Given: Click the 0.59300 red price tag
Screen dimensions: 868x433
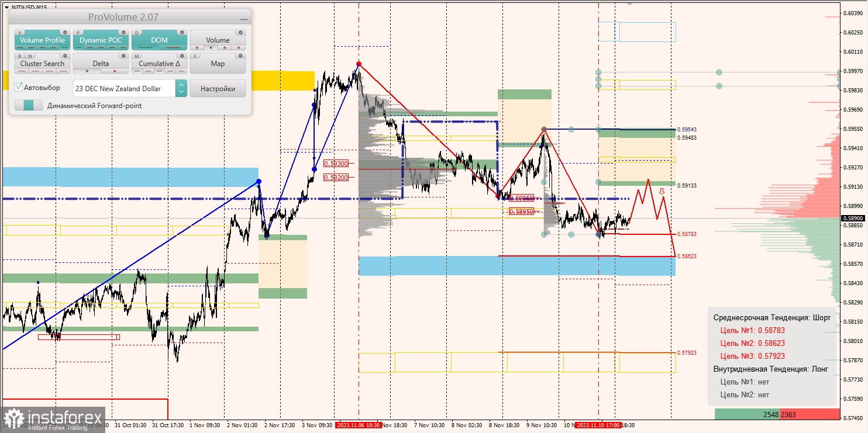Looking at the screenshot, I should click(336, 164).
